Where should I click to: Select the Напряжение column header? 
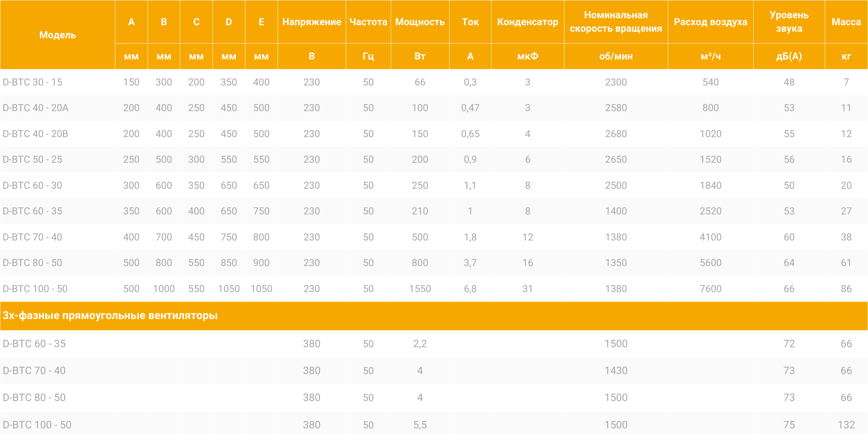tap(311, 22)
